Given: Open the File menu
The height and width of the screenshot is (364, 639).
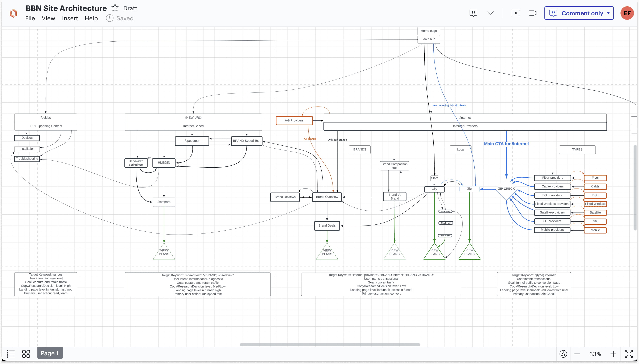Looking at the screenshot, I should coord(30,18).
